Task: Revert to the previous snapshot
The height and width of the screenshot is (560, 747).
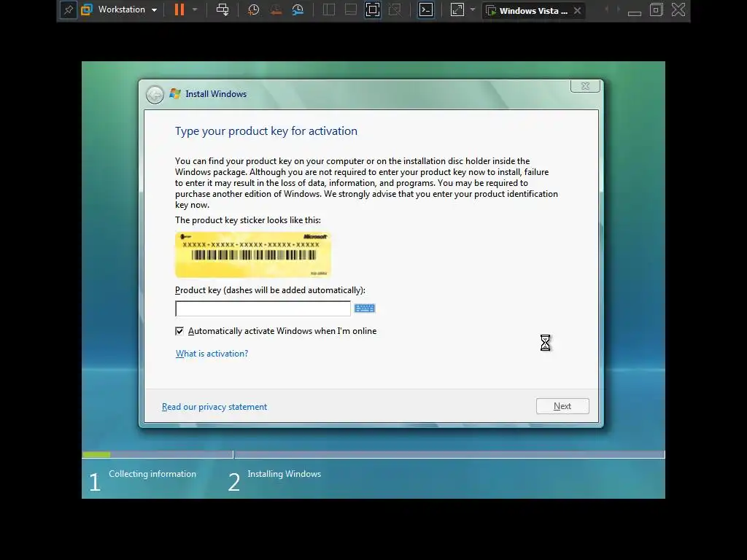Action: [276, 10]
